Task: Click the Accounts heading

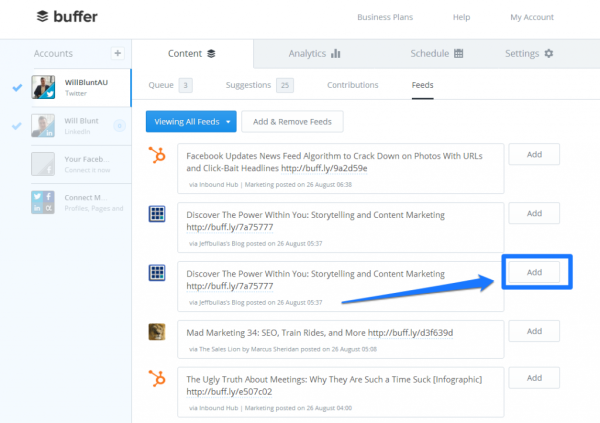Action: 53,54
